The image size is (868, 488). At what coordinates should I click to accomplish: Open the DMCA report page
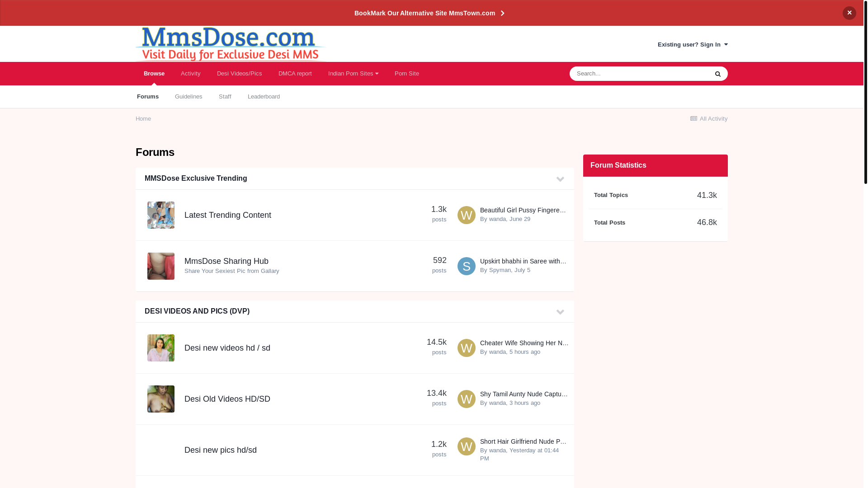point(295,74)
